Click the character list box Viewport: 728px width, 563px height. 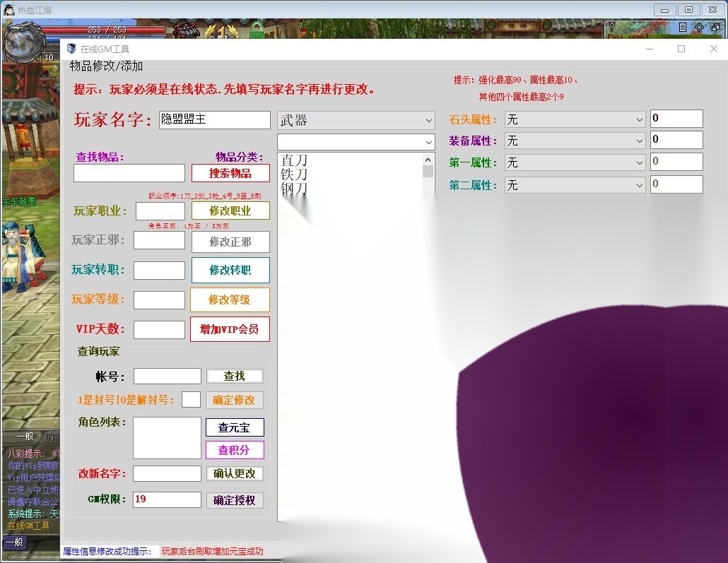[167, 438]
